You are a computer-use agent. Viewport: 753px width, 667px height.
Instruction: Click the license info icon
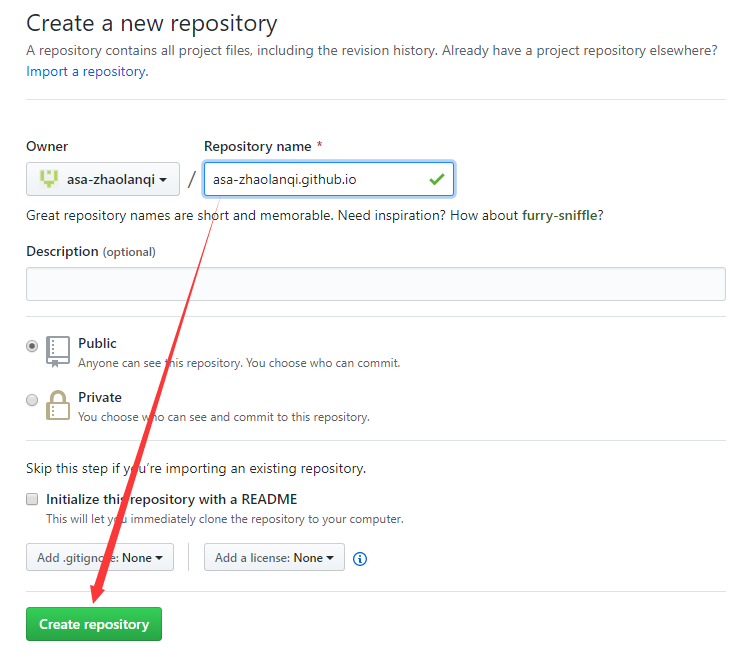coord(360,558)
